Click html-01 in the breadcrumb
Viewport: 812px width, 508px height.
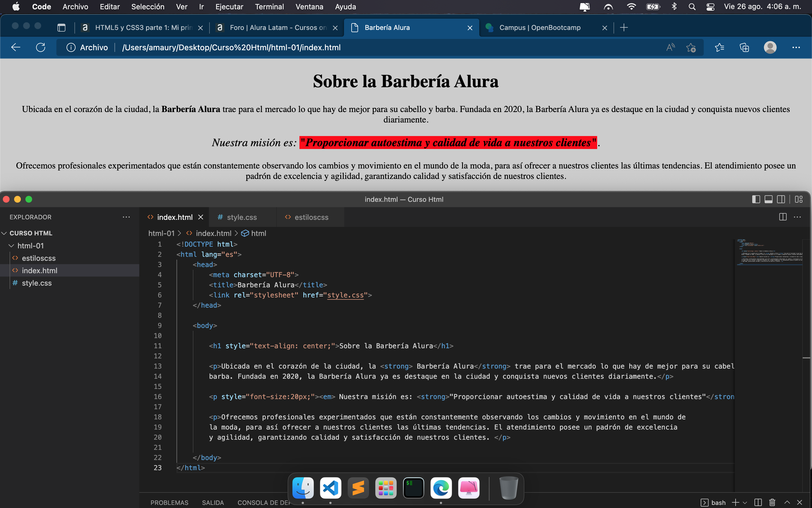click(161, 233)
